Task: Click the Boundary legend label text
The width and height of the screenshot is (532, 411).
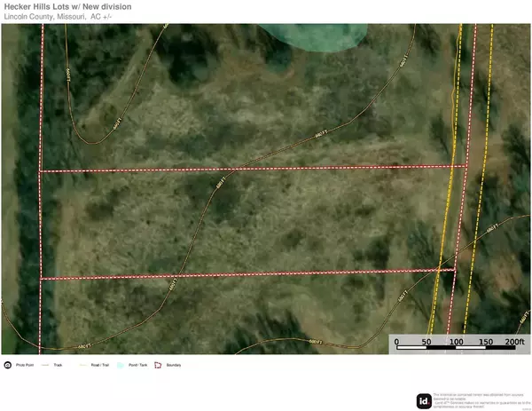Action: click(173, 364)
